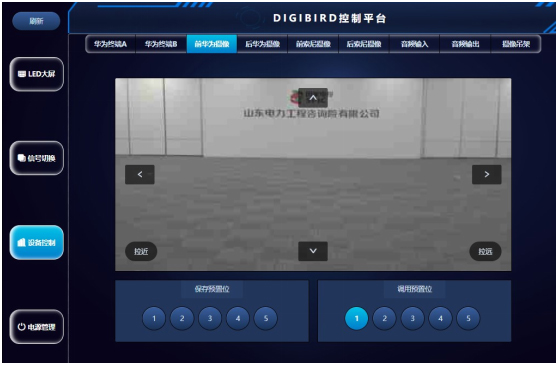Save preset 2 under 保存预置位
The height and width of the screenshot is (365, 558).
[182, 318]
